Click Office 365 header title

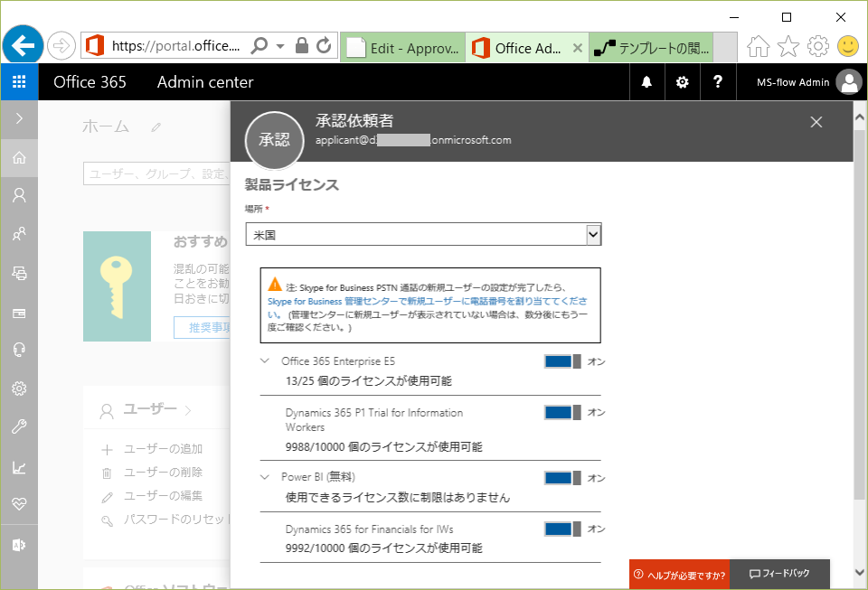click(90, 82)
